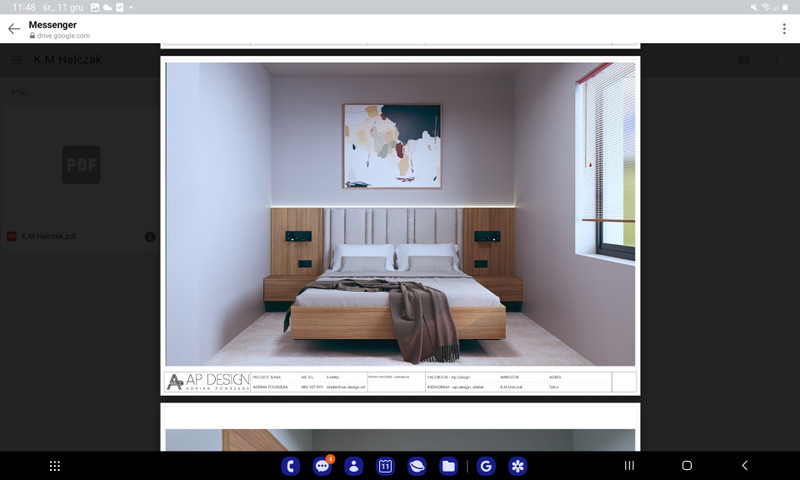This screenshot has width=800, height=480.
Task: Open the Drive folder more options icon
Action: tap(777, 60)
